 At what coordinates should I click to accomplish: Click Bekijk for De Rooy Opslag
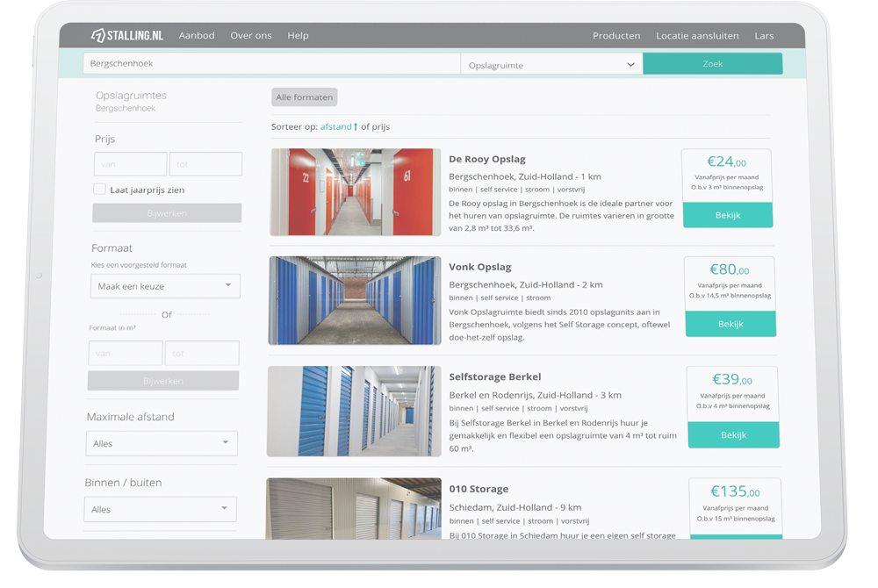pyautogui.click(x=728, y=215)
